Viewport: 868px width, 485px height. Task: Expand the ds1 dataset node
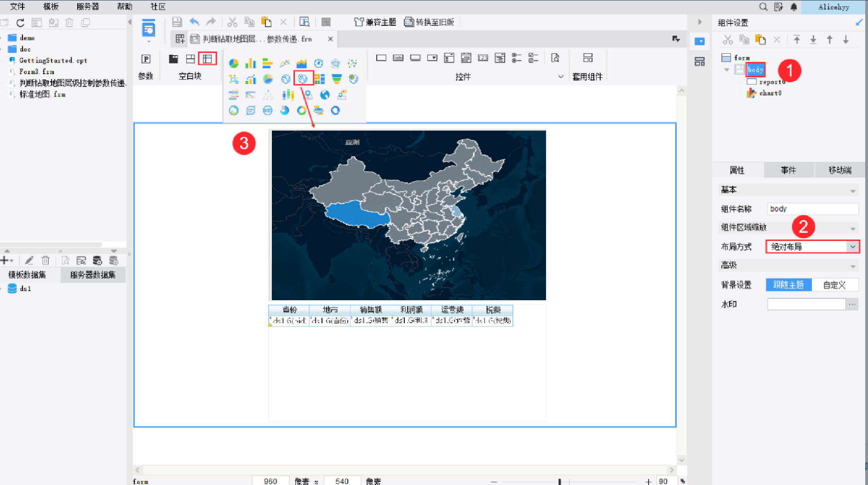[2, 289]
